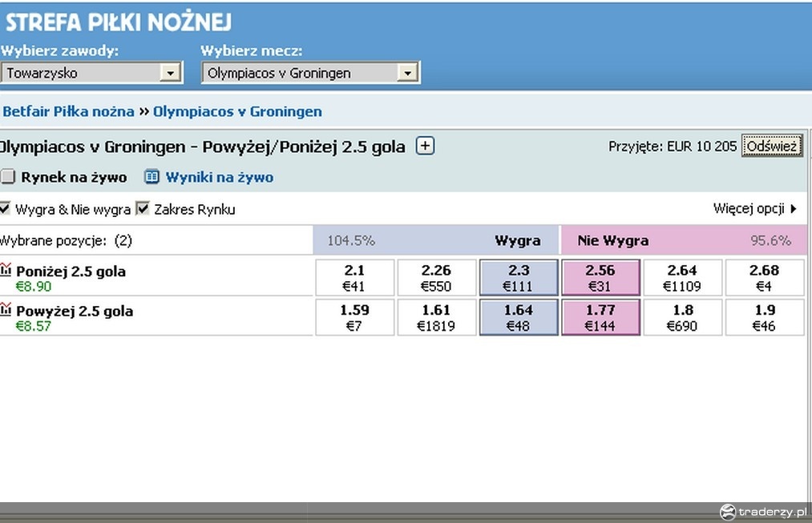Select the 1.8 odds with €690
Viewport: 812px width, 523px height.
682,317
